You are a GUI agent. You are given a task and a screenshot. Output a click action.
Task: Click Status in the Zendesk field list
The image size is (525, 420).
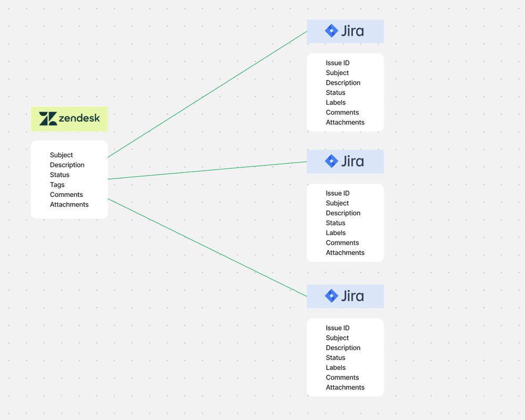tap(59, 175)
